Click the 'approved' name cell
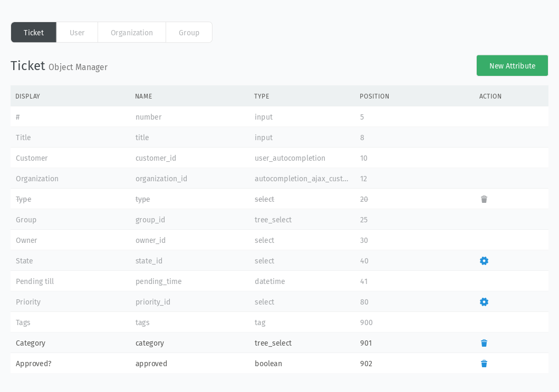 151,364
